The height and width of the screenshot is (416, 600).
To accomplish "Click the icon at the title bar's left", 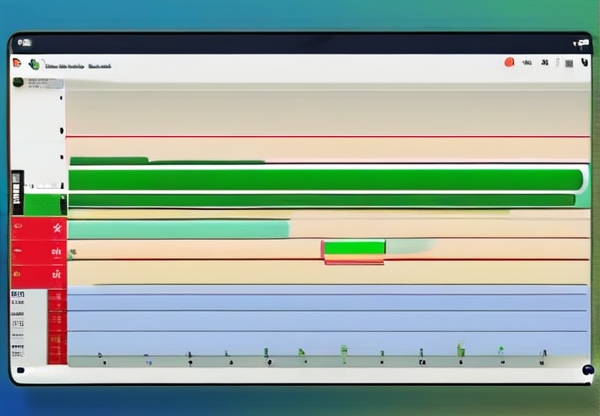I will [x=23, y=43].
